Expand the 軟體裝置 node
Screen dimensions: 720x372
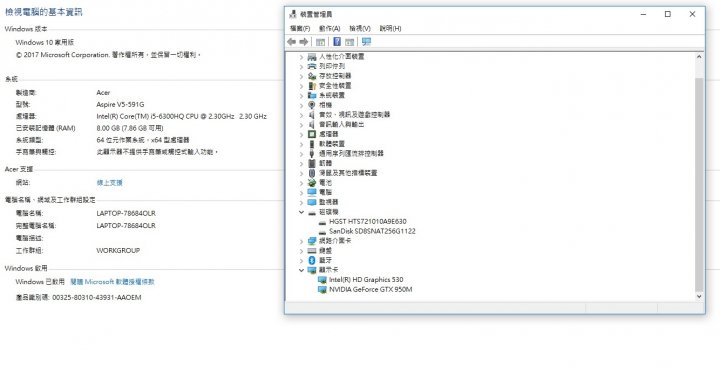301,144
